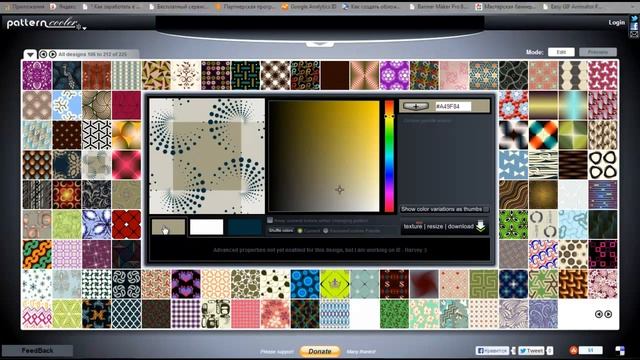Expand the top panel pull-down handle
This screenshot has width=640, height=360.
pyautogui.click(x=320, y=44)
